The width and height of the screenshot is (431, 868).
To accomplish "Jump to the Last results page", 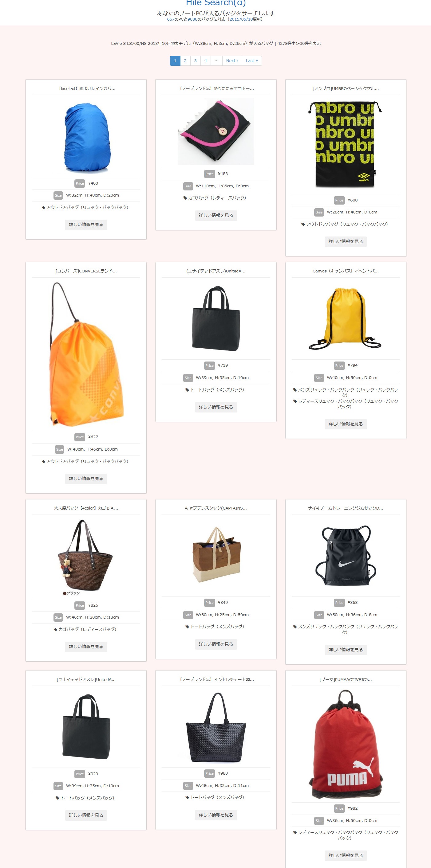I will (251, 61).
